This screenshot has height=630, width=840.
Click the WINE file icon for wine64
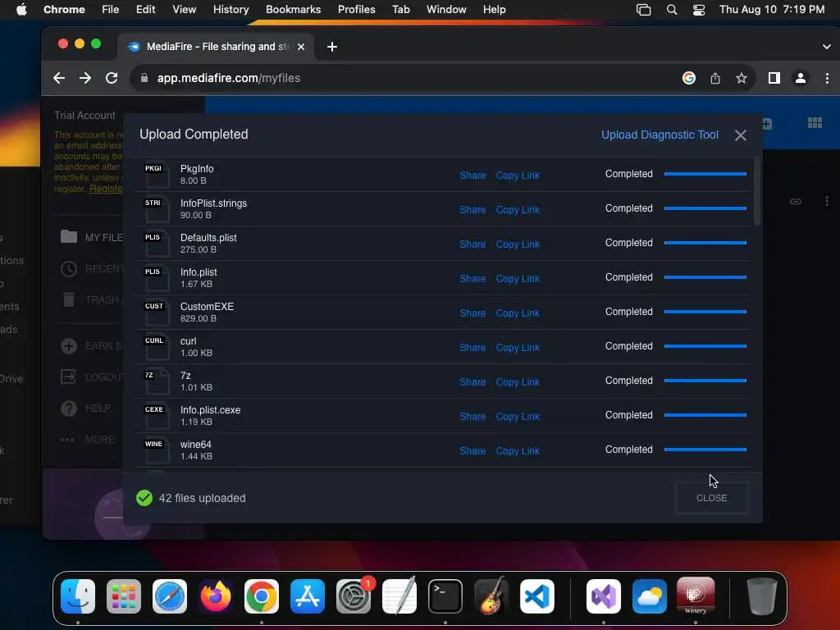(x=156, y=450)
